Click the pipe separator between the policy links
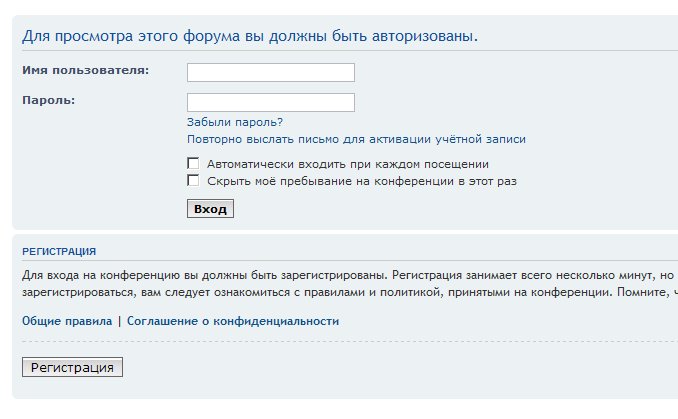 119,321
